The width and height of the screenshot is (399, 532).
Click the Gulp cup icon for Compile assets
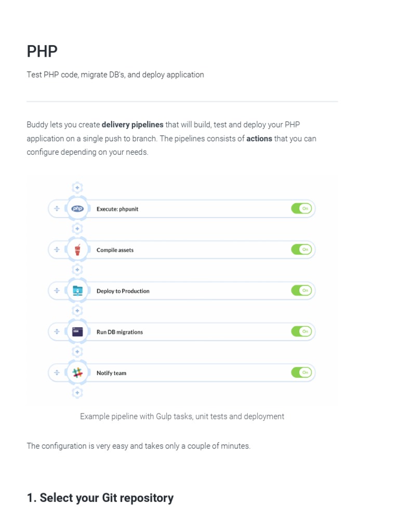77,250
